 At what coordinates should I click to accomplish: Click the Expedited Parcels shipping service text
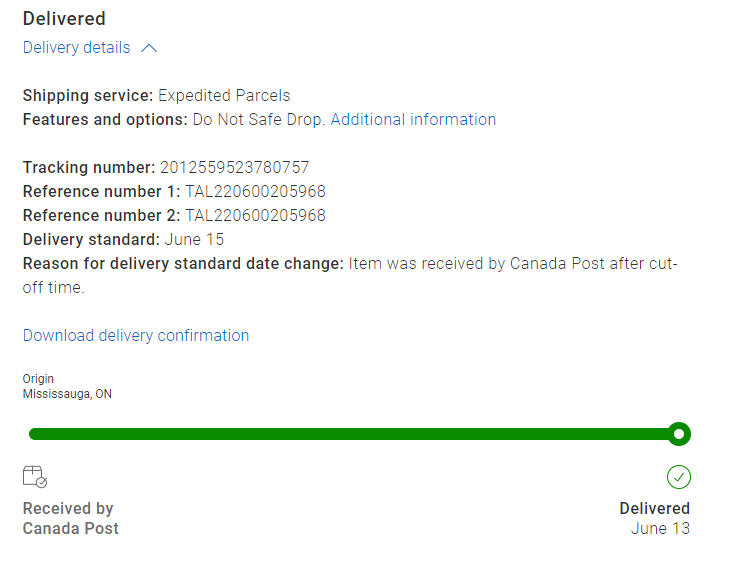point(224,96)
